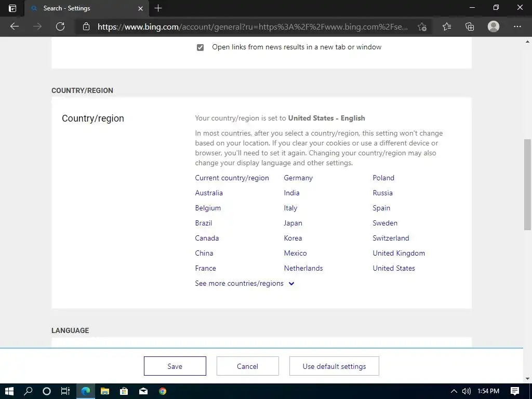Click the Forward arrow in the toolbar
The image size is (532, 399).
(37, 26)
